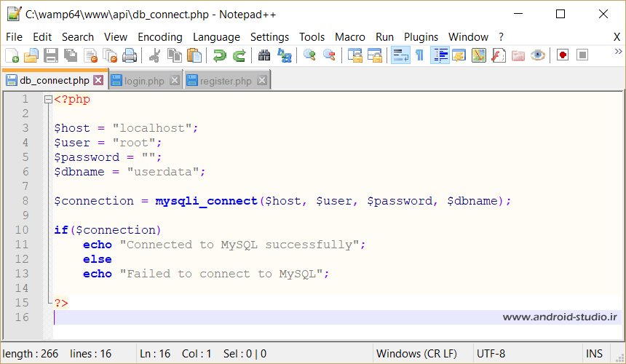Expand hidden toolbar items with the chevron
The image size is (626, 364).
618,52
